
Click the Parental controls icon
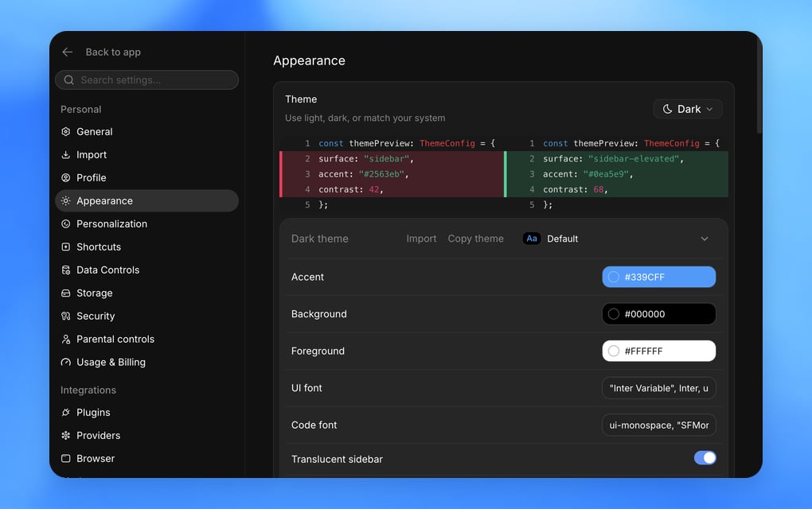[66, 340]
